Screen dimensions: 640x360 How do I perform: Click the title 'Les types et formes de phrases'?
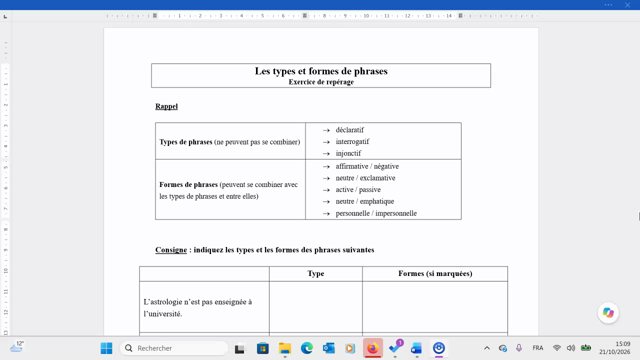[x=321, y=71]
